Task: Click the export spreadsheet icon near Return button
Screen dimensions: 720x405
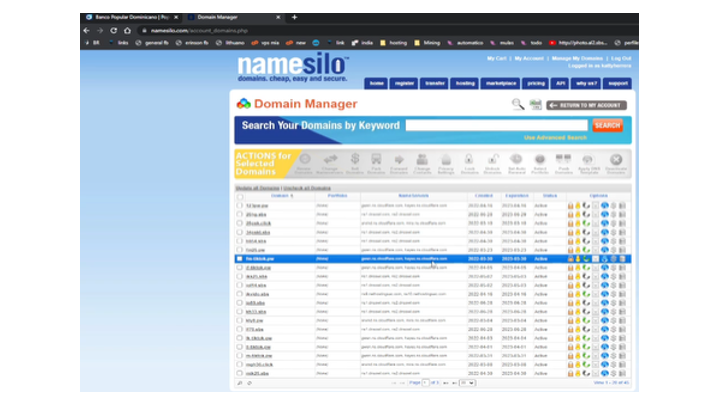Action: 535,104
